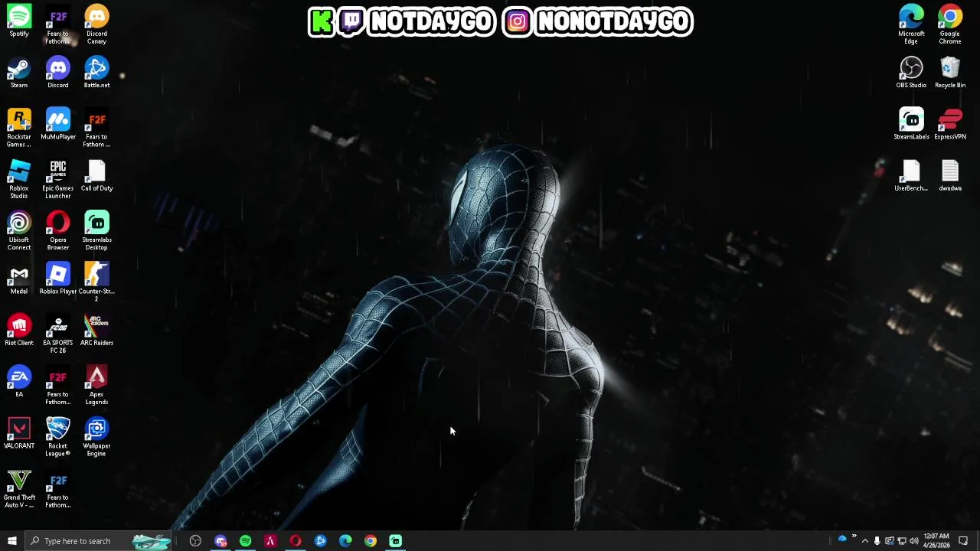
Task: Select the Recycle Bin
Action: pyautogui.click(x=950, y=72)
